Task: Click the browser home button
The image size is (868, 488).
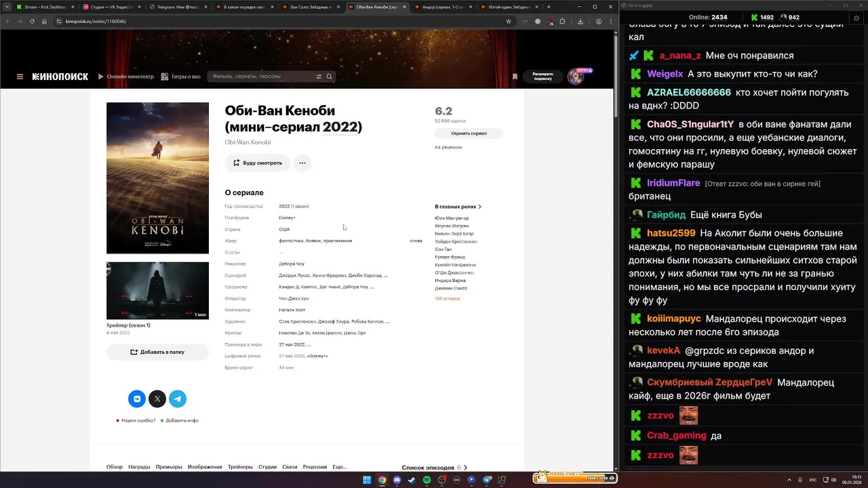Action: point(45,21)
